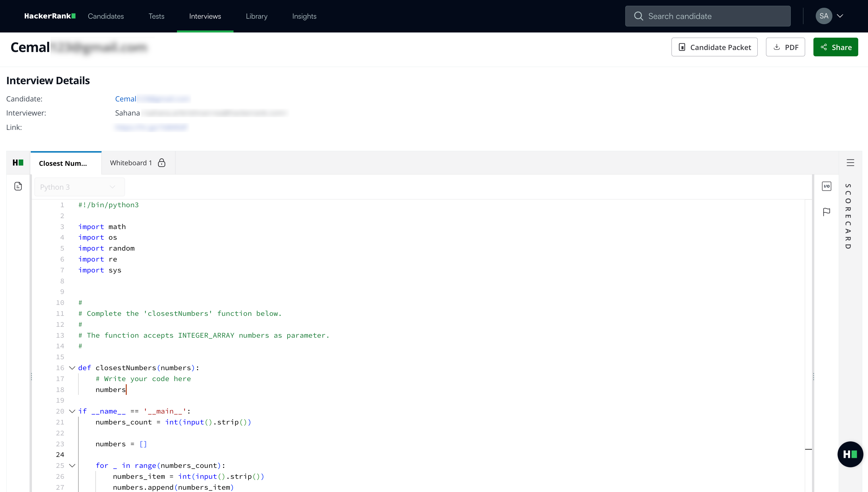
Task: Fold the for loop at line 25
Action: click(x=72, y=466)
